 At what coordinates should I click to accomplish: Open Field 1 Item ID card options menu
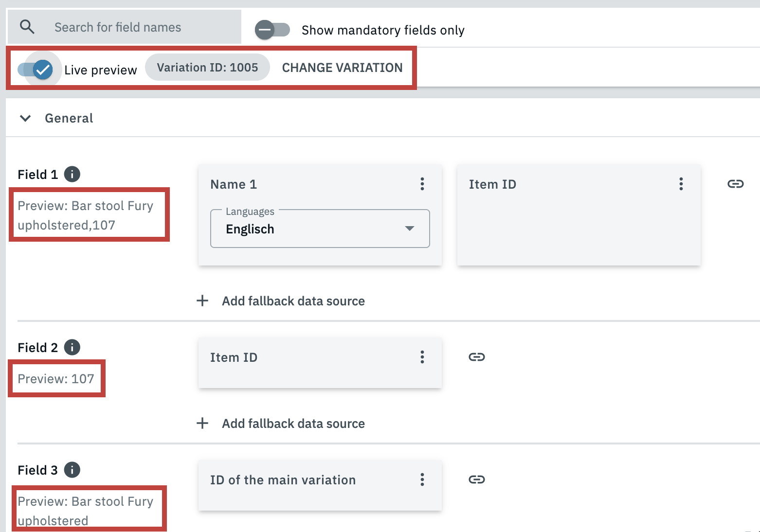[x=681, y=184]
